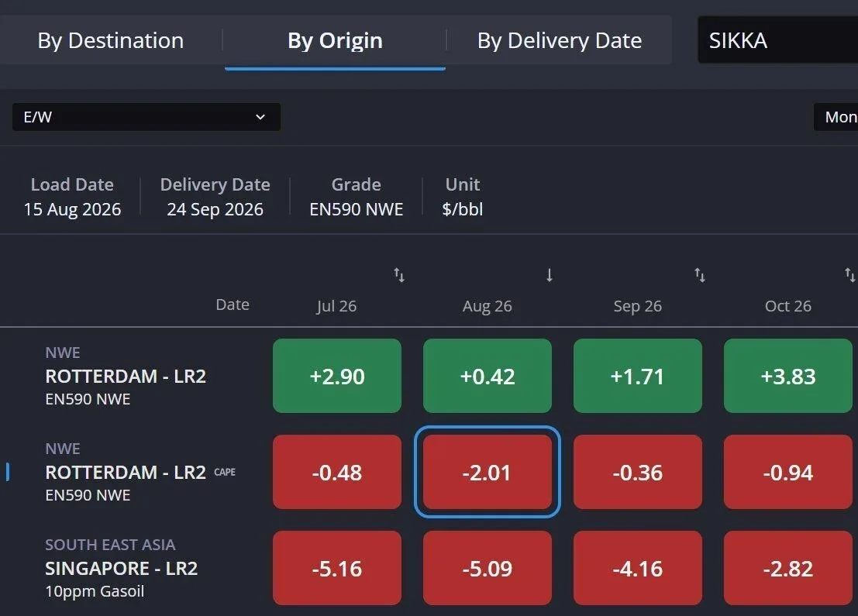Screen dimensions: 858x616
Task: Click the +1.71 Rotterdam Sep 26 cell
Action: [637, 376]
